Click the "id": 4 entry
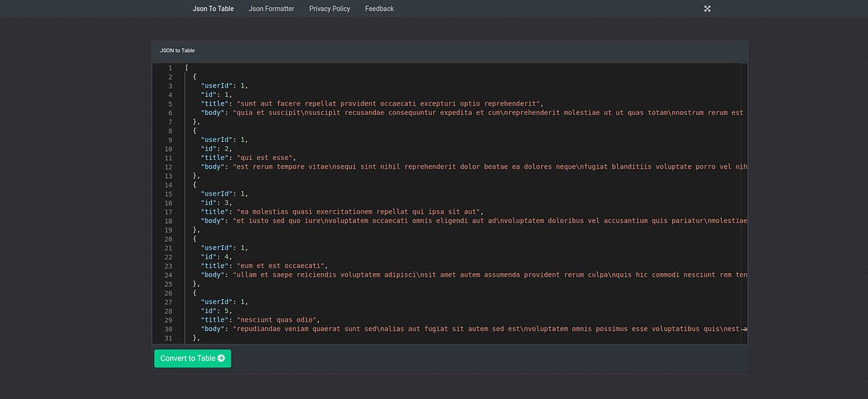The width and height of the screenshot is (868, 399). [216, 256]
